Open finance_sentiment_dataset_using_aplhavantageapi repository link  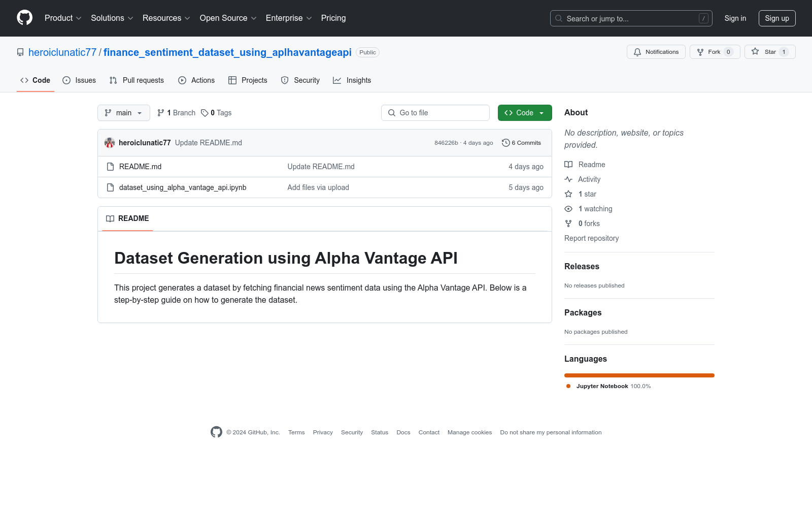[x=227, y=52]
